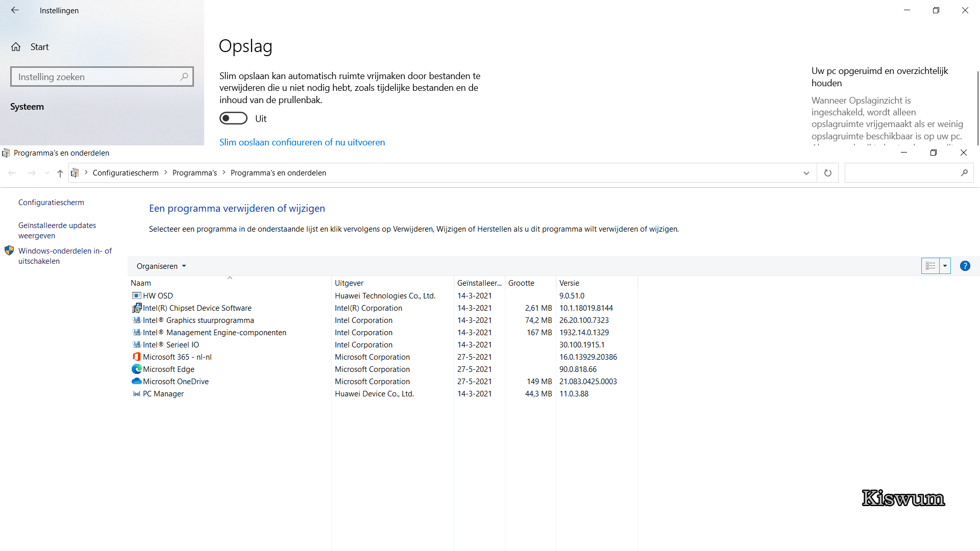The image size is (980, 551).
Task: Click Huawei Technologies Co., Ltd. publisher cell
Action: pos(385,296)
